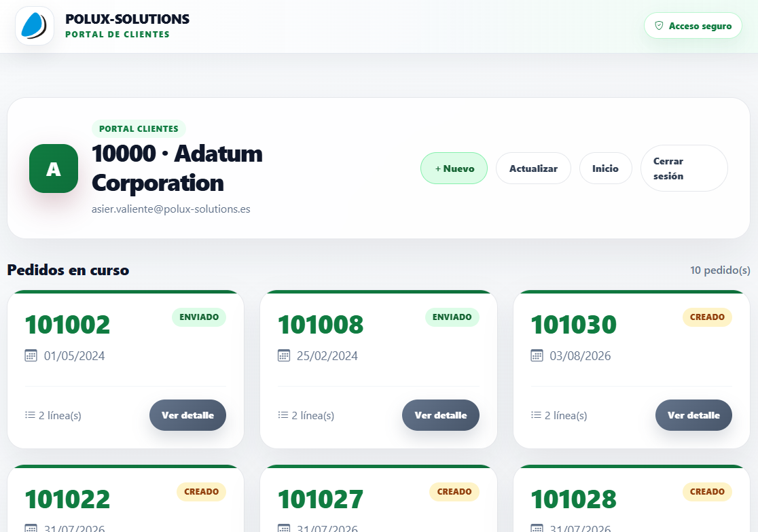Click the email asier.valiente@polux-solutions.es
This screenshot has height=532, width=758.
tap(171, 209)
